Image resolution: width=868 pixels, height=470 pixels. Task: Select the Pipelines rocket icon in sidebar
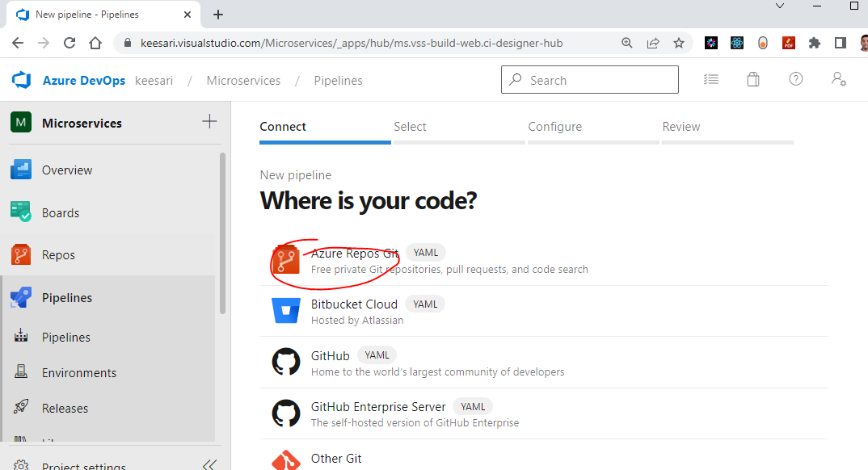(21, 297)
